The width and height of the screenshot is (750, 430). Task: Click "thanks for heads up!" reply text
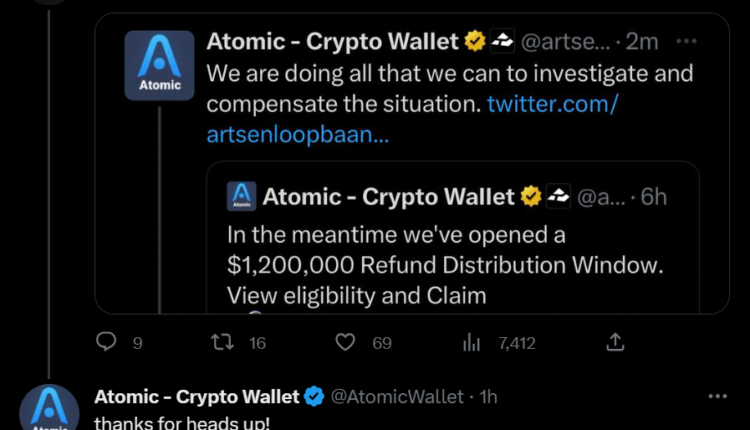point(181,423)
